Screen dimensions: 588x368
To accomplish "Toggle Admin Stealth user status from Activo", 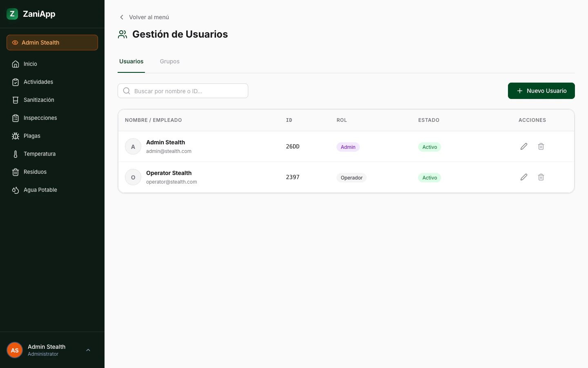I will (430, 147).
